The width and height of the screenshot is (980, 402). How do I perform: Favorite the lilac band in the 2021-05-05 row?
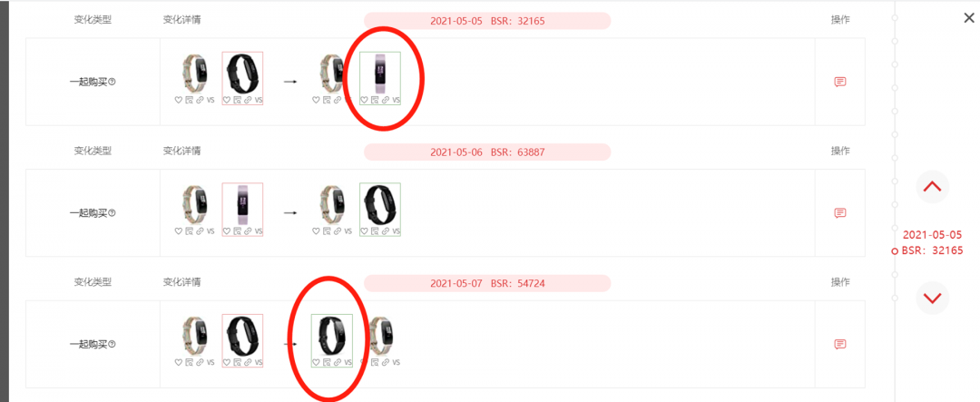pos(365,100)
